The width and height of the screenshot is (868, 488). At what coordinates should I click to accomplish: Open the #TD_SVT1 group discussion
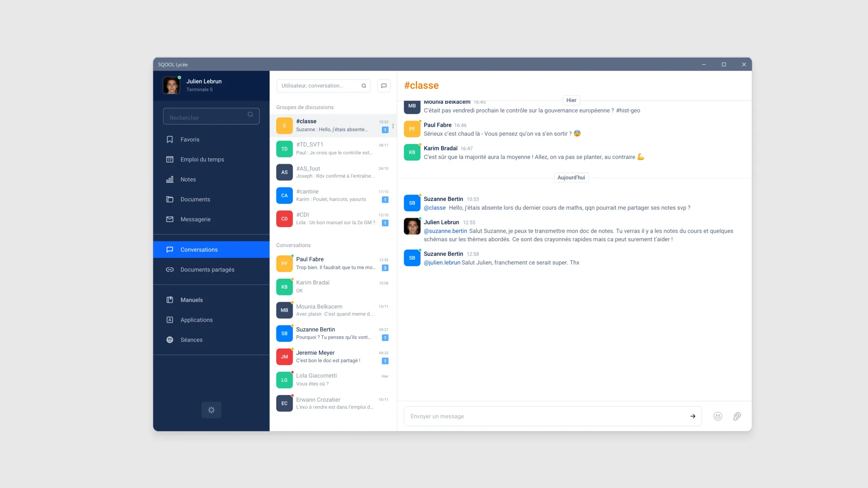point(333,149)
